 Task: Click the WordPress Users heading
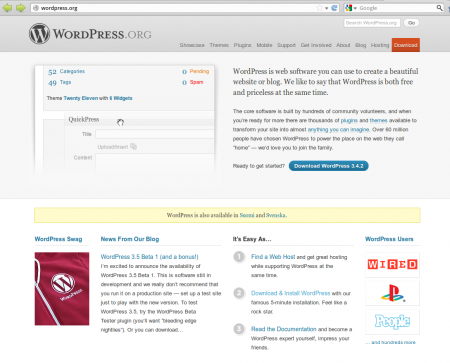click(389, 239)
